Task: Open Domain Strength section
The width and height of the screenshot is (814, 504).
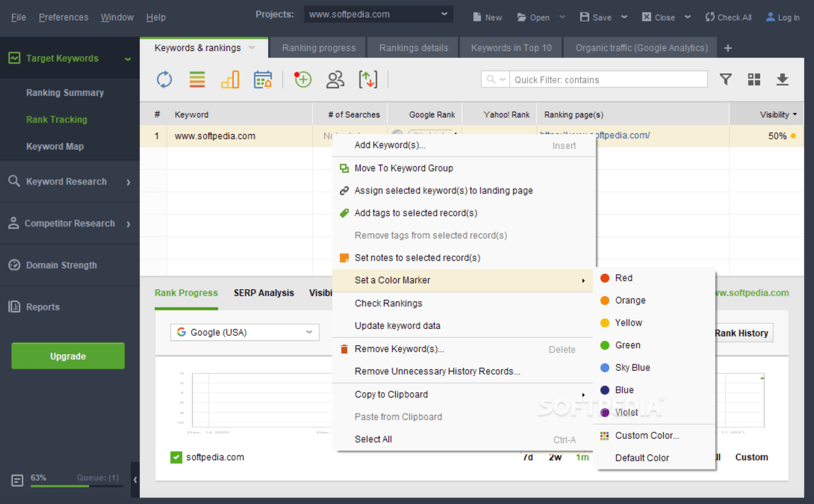Action: click(61, 265)
